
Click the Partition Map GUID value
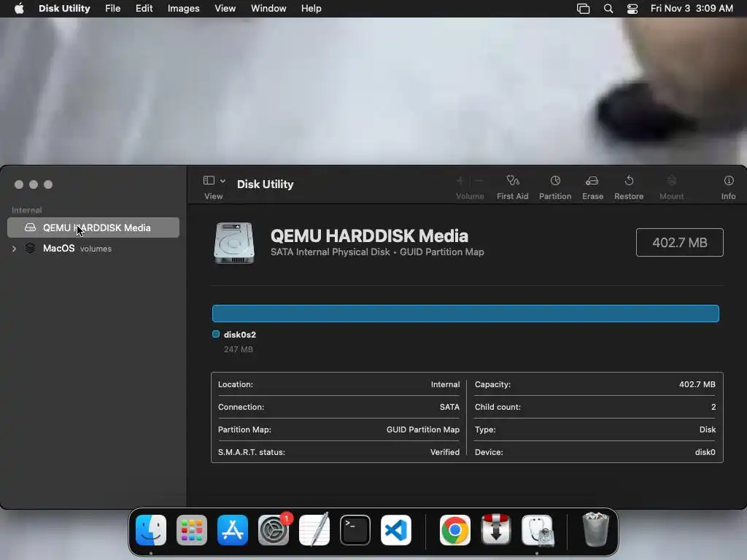(423, 429)
